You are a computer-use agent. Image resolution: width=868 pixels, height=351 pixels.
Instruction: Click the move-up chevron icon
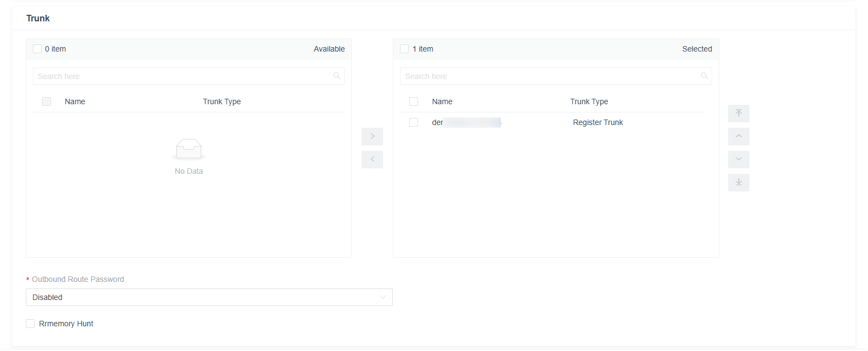click(739, 137)
